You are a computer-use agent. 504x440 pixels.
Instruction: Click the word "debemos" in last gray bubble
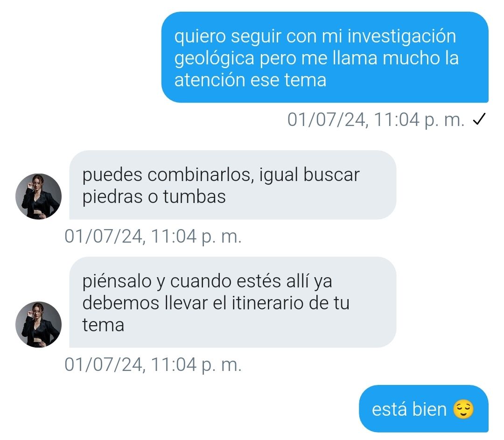coord(121,303)
